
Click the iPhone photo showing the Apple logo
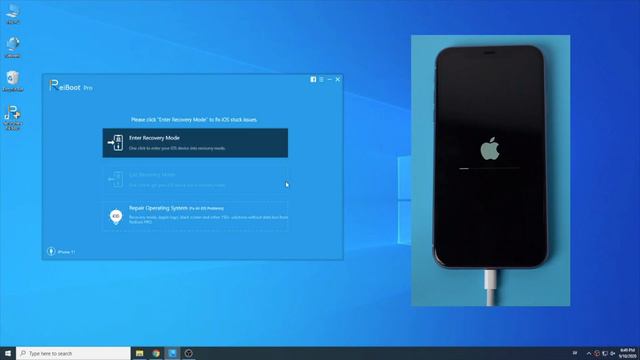click(x=491, y=171)
